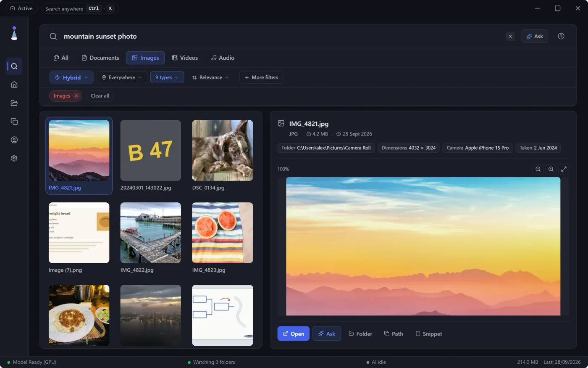Click the Ask button beside search bar
Screen dimensions: 588x368
tap(535, 37)
